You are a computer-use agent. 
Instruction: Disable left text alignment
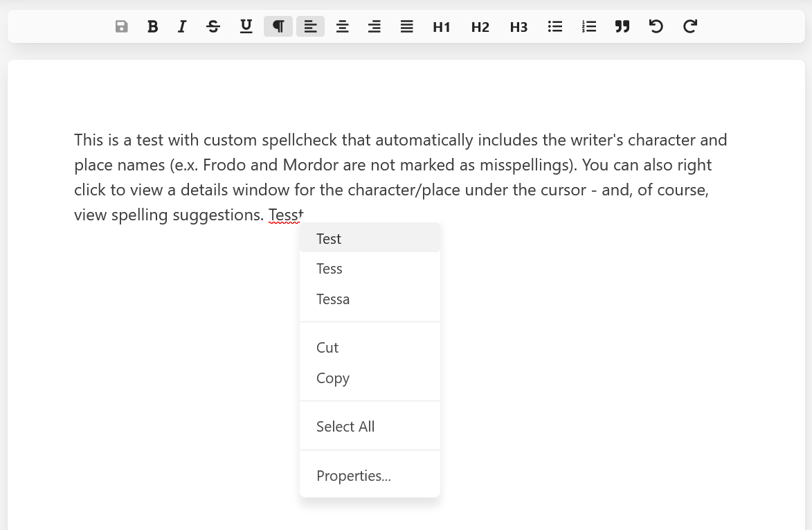pyautogui.click(x=310, y=26)
